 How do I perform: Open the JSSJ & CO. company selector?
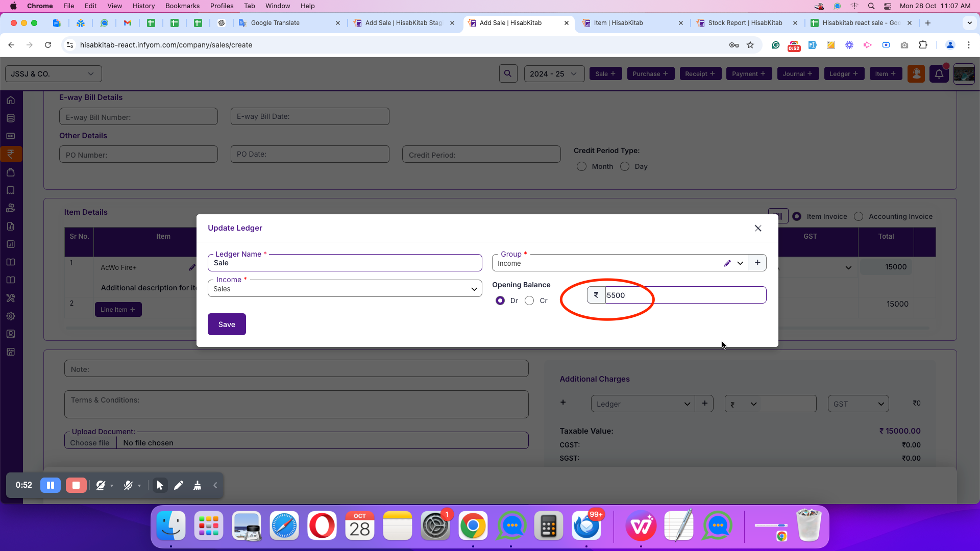53,74
